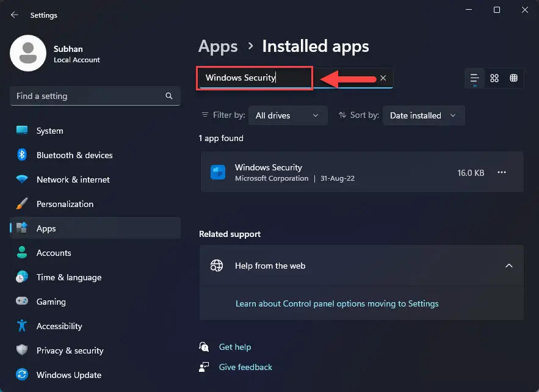The width and height of the screenshot is (539, 392).
Task: Select Apps in the sidebar
Action: [x=95, y=228]
